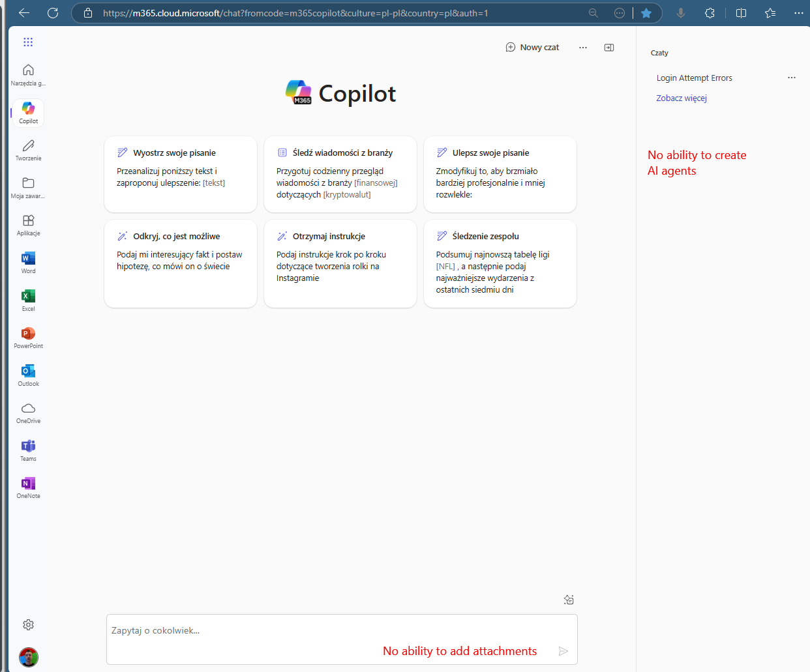The width and height of the screenshot is (810, 672).
Task: Select the Śledź wiadomości z branży prompt card
Action: (340, 174)
